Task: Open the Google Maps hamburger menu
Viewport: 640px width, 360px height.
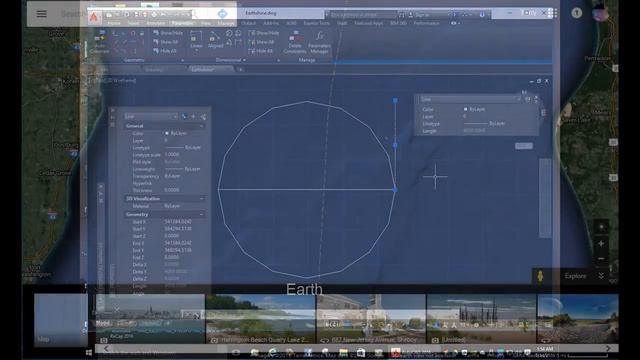Action: (41, 14)
